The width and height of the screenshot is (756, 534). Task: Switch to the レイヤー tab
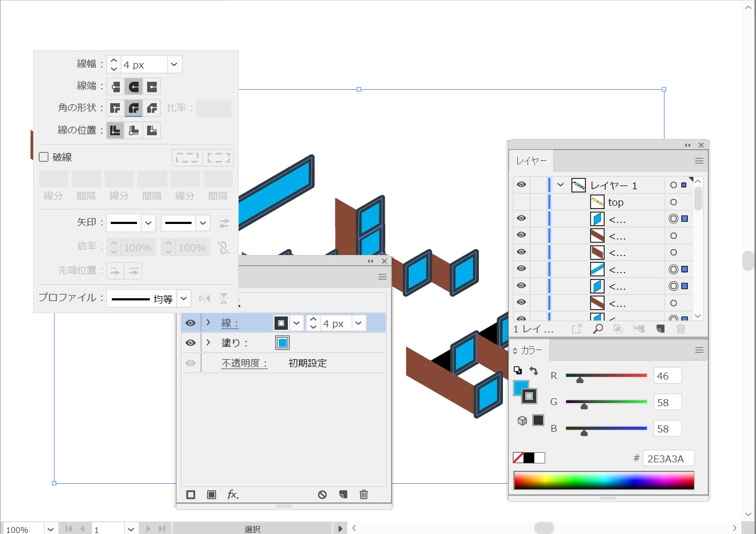[x=531, y=161]
